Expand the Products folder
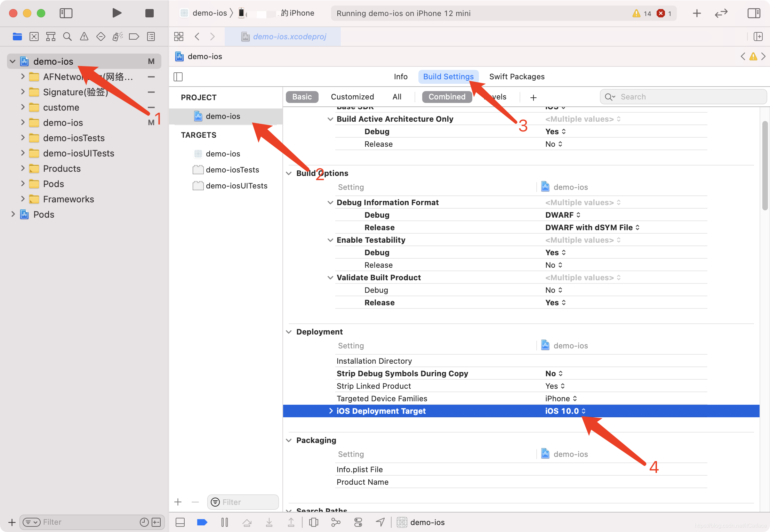 pyautogui.click(x=23, y=168)
